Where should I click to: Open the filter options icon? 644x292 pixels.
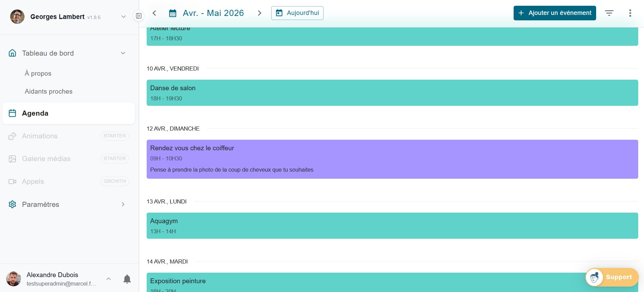coord(609,13)
